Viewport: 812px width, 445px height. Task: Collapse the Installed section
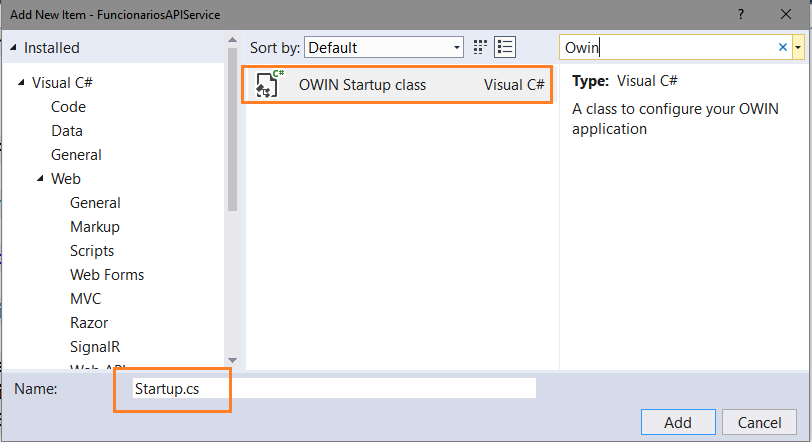(13, 48)
